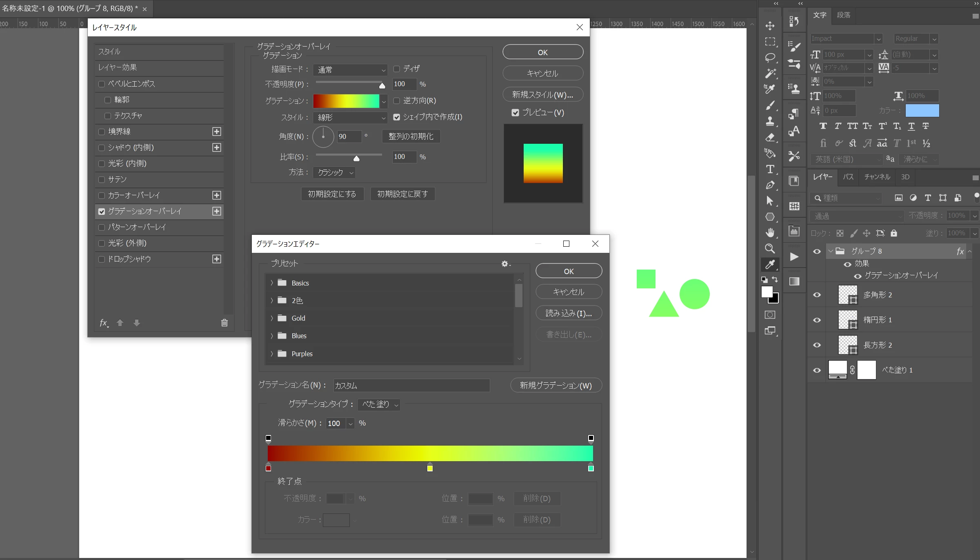The width and height of the screenshot is (980, 560).
Task: Select the Move tool in toolbar
Action: pos(770,26)
